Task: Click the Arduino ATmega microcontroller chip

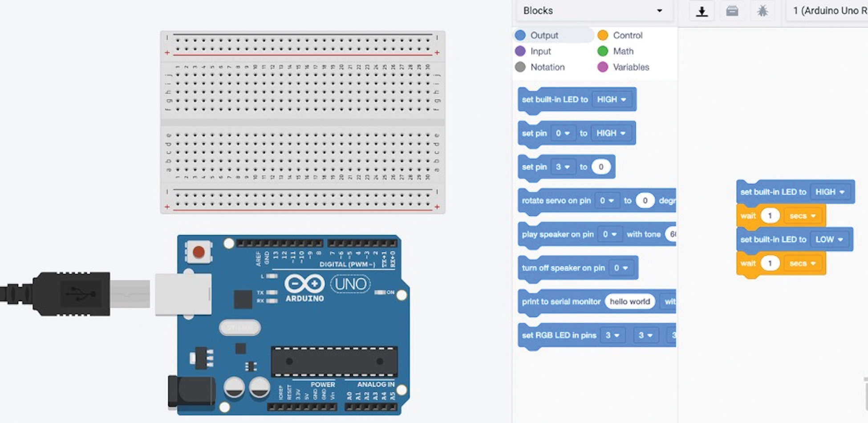Action: 334,361
